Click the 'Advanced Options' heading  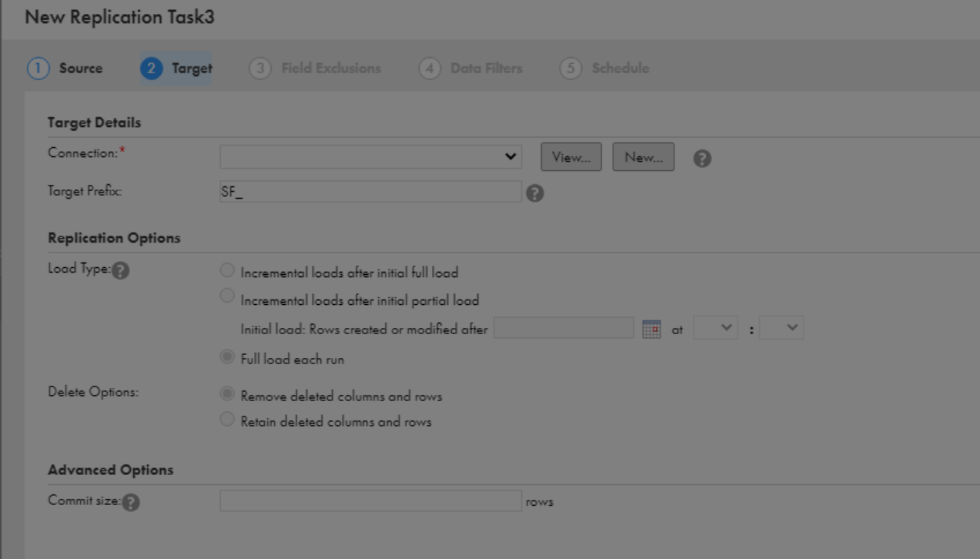(x=111, y=470)
